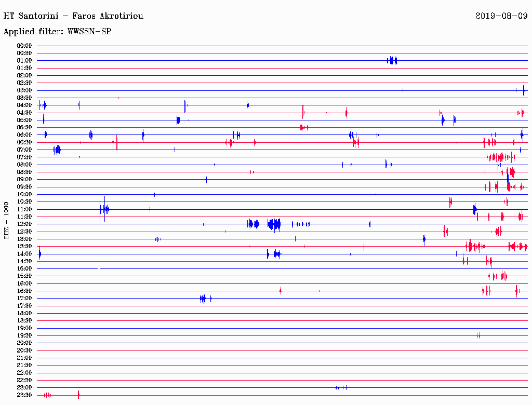Click the blue seismic event on the 01:00 trace
532x405 pixels.
[392, 61]
